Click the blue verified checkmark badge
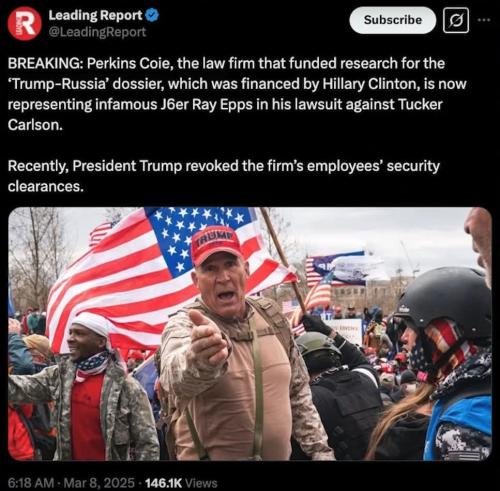This screenshot has width=500, height=491. 152,15
